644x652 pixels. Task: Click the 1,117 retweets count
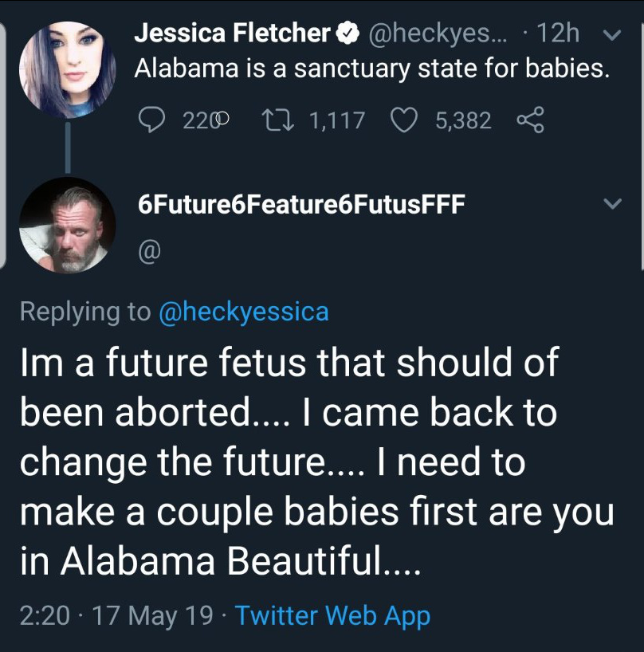337,120
